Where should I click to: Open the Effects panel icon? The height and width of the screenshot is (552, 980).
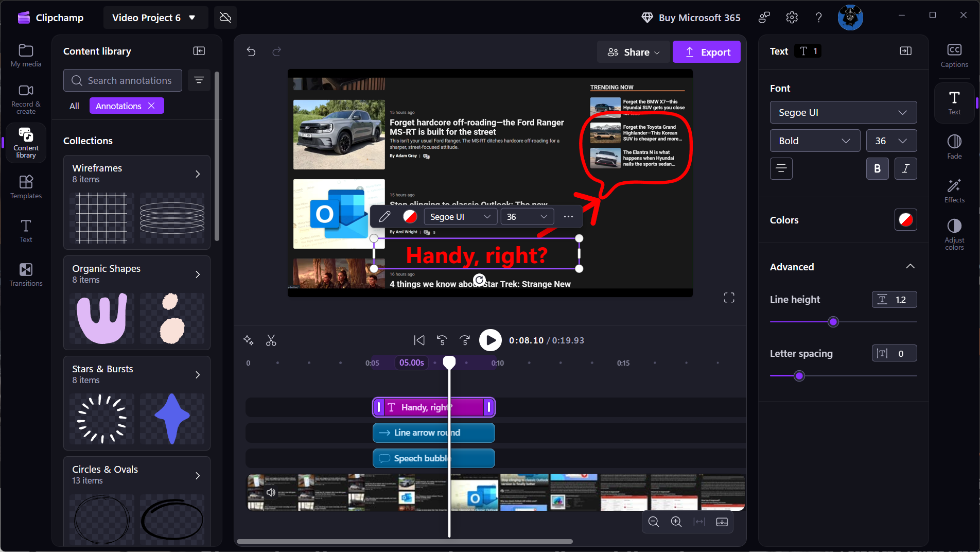click(x=954, y=191)
